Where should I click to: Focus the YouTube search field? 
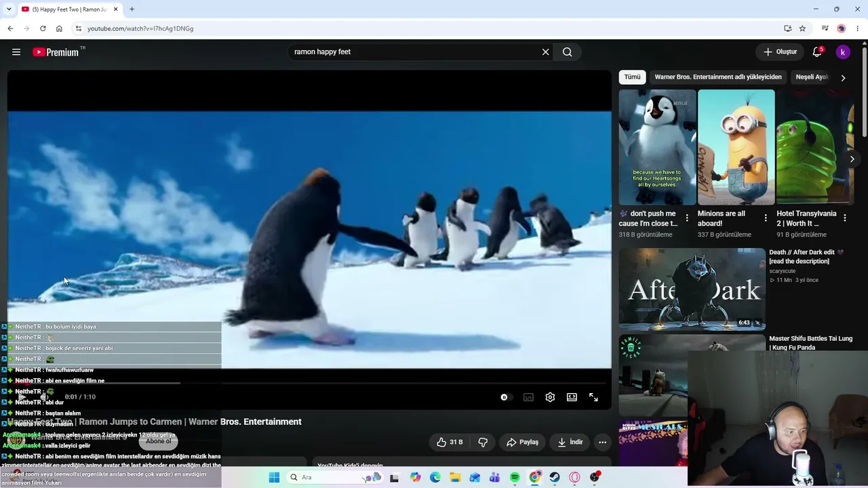(415, 52)
